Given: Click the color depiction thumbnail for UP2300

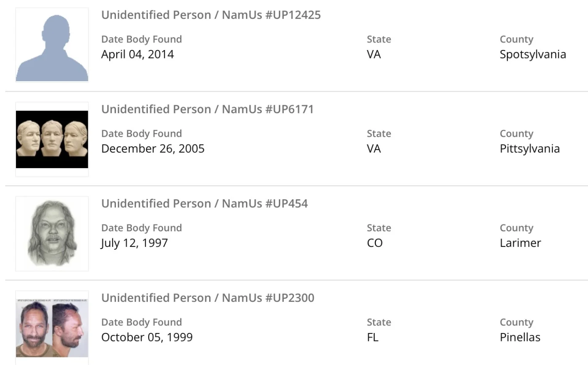Looking at the screenshot, I should click(x=52, y=328).
